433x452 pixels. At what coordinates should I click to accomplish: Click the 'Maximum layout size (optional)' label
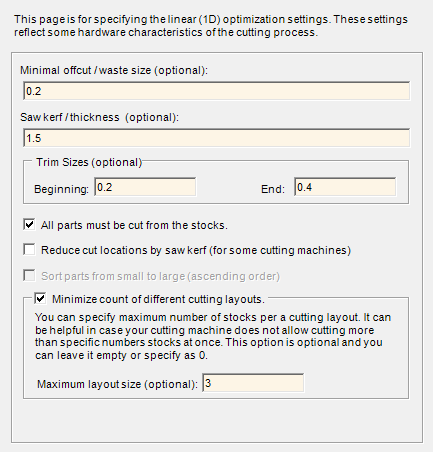point(117,384)
